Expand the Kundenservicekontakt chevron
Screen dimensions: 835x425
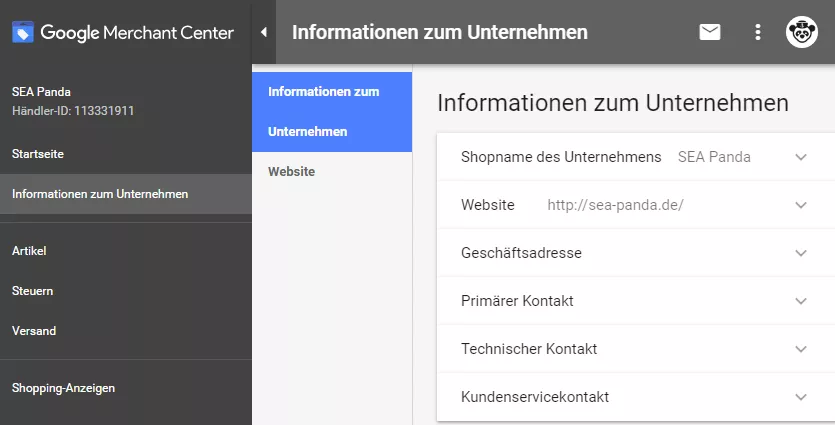pyautogui.click(x=801, y=397)
